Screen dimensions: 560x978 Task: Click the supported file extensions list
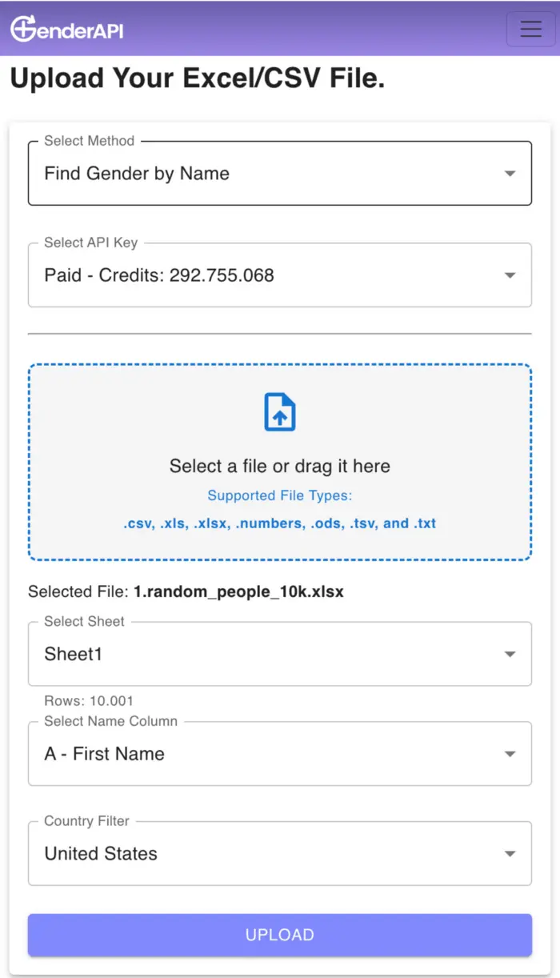(280, 523)
